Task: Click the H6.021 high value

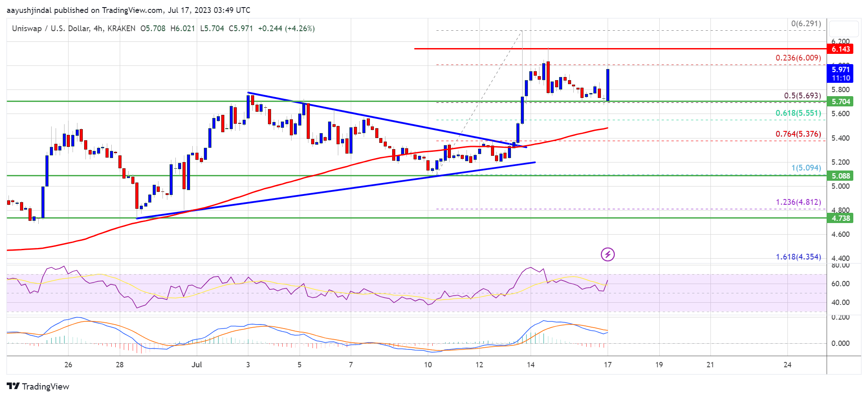Action: click(183, 28)
